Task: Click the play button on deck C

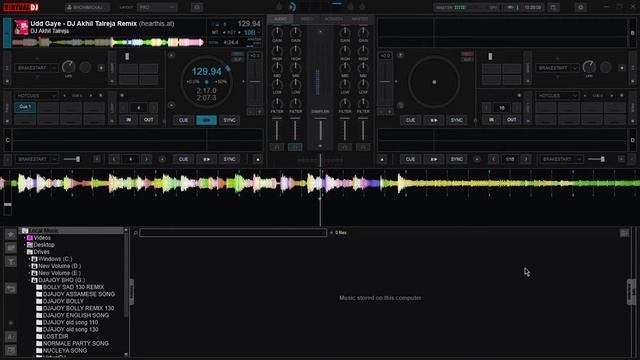Action: point(207,159)
